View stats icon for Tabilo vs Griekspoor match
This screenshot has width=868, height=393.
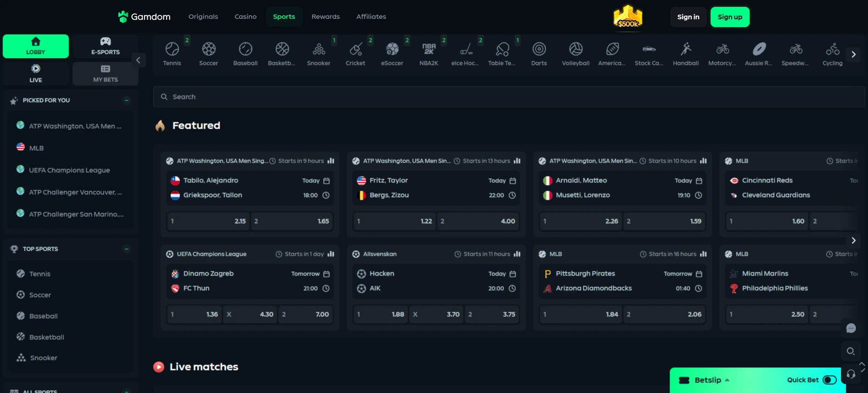pyautogui.click(x=331, y=161)
